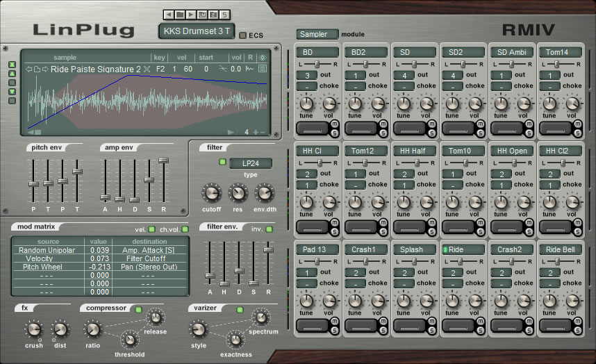Click the eye icon in sample header

263,58
